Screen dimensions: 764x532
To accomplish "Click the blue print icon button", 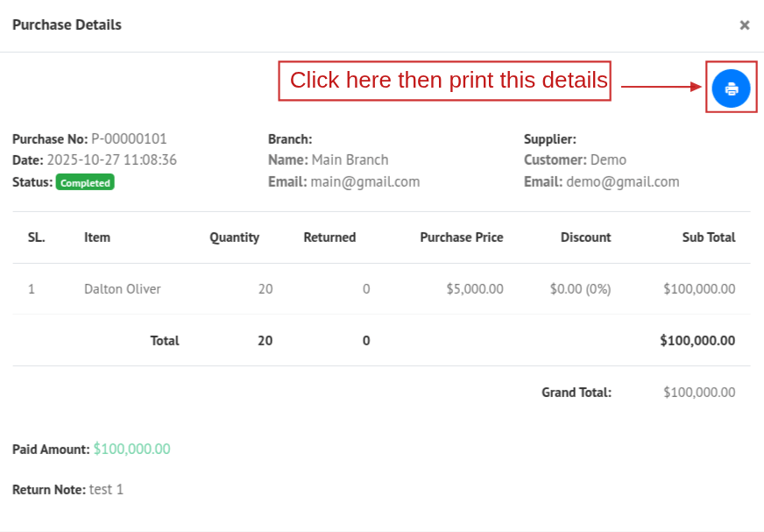I will (731, 89).
